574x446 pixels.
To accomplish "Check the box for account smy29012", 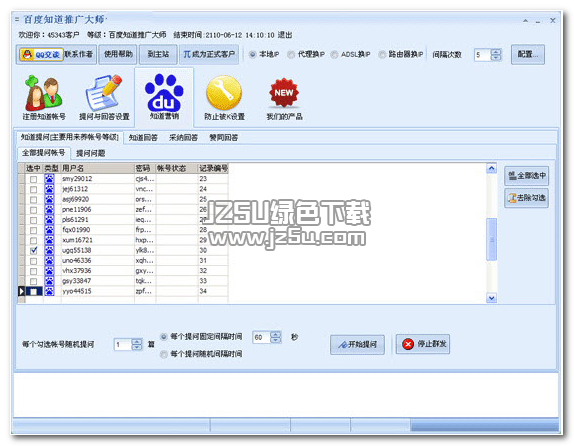I will pyautogui.click(x=33, y=179).
